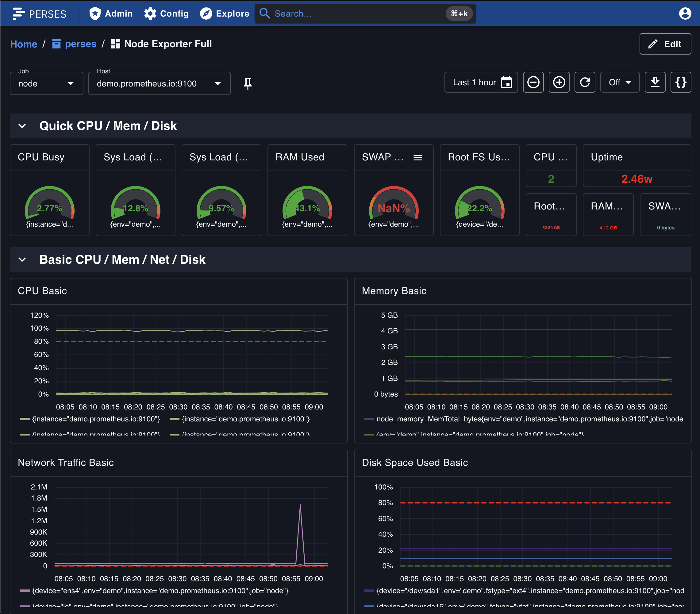Screen dimensions: 700x614
Task: Toggle ens4 device legend in Network Traffic
Action: (160, 591)
